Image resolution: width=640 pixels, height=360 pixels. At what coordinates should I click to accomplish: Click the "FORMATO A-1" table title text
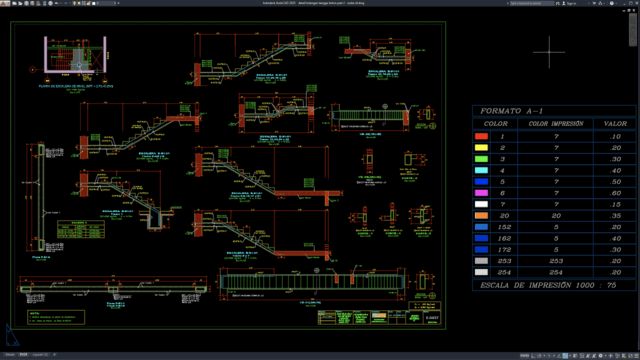[511, 111]
